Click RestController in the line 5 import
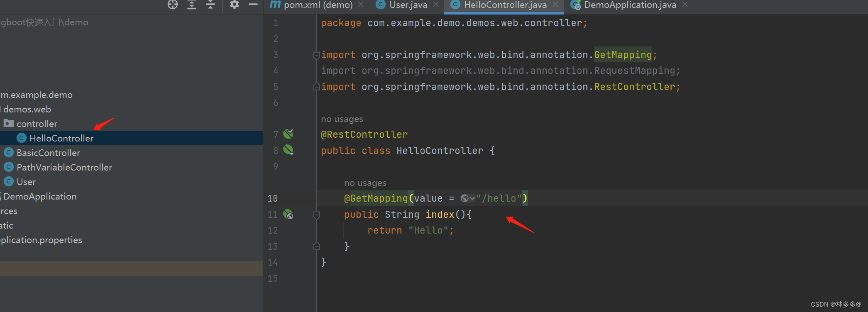 (x=634, y=87)
